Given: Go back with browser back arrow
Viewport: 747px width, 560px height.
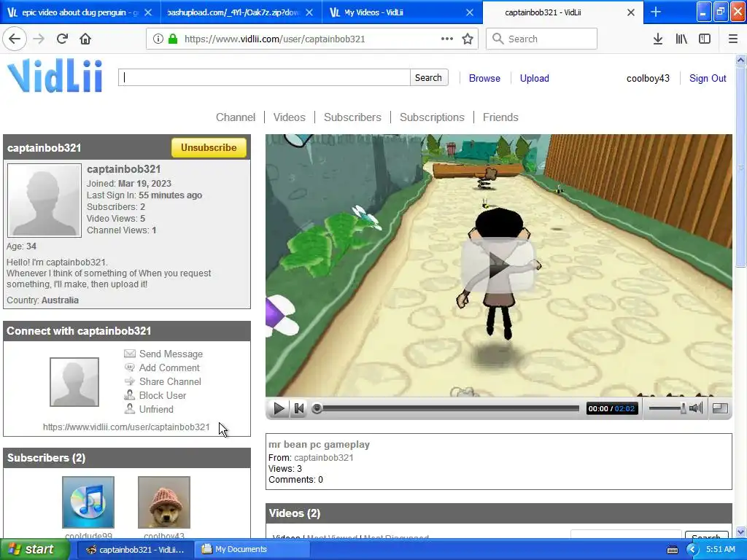Looking at the screenshot, I should [x=15, y=39].
